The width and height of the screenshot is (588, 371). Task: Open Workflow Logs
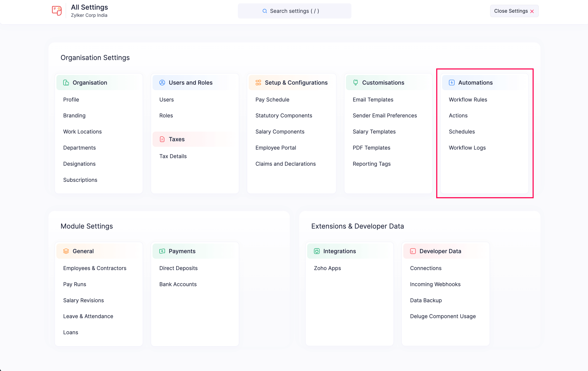[x=467, y=148]
